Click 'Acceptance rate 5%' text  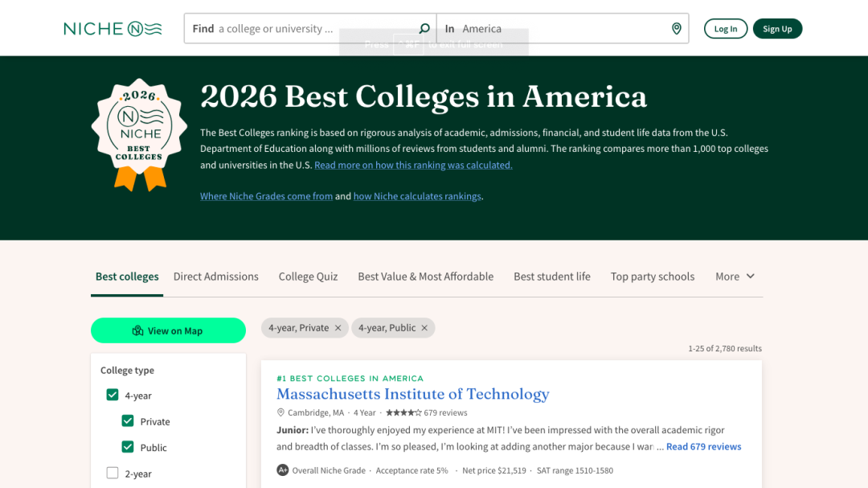pyautogui.click(x=411, y=470)
